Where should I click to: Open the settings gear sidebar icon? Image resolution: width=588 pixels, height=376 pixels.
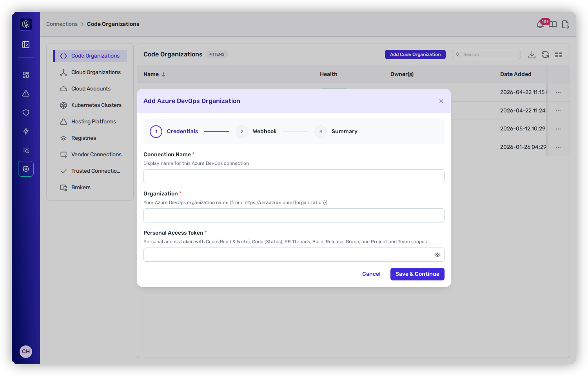[x=26, y=169]
